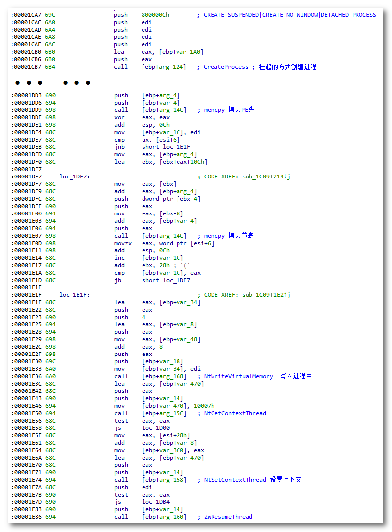The height and width of the screenshot is (532, 392).
Task: Click the [ebp+arg_124] call operand
Action: pos(164,67)
